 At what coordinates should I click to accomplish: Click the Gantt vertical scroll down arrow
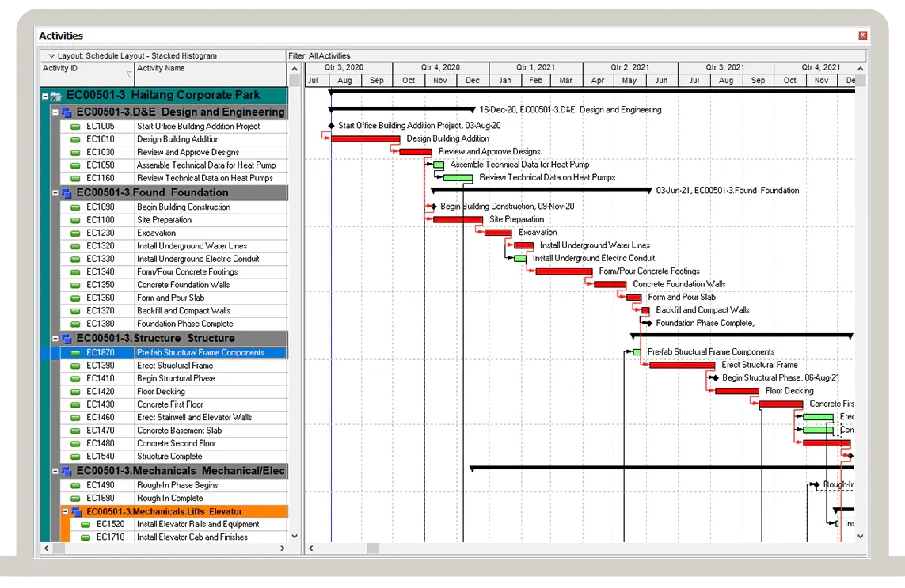pos(860,536)
